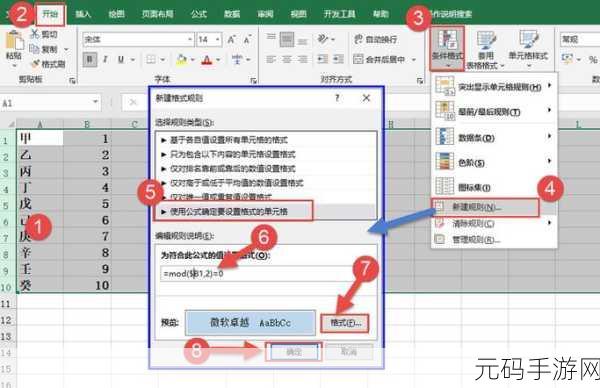This screenshot has height=388, width=600.
Task: Click Format as Table (套用表格格式)
Action: (x=486, y=50)
